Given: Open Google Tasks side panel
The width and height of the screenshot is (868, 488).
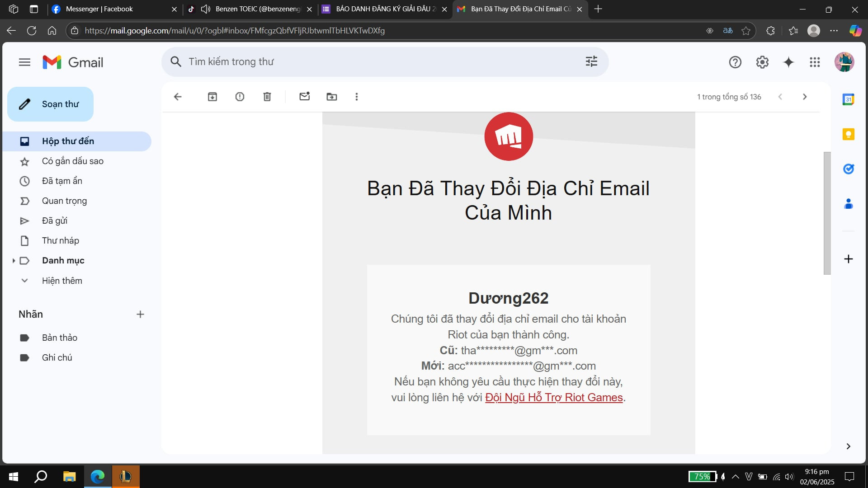Looking at the screenshot, I should pos(849,169).
